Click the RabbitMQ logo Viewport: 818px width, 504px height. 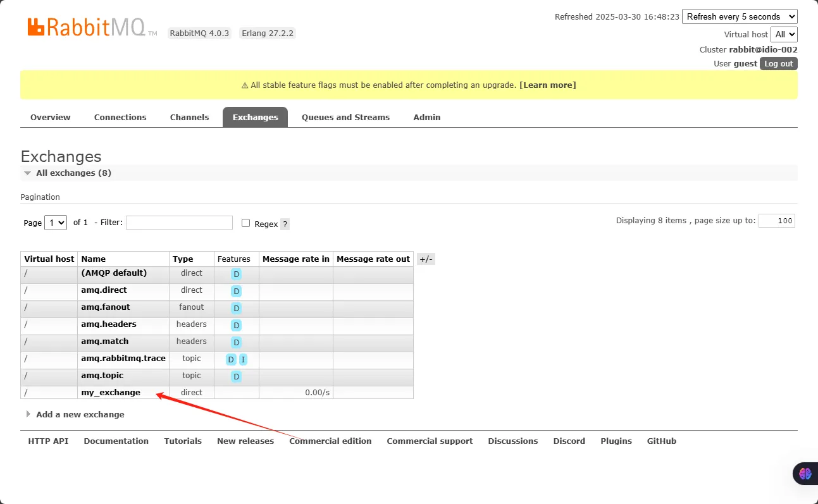click(x=92, y=27)
